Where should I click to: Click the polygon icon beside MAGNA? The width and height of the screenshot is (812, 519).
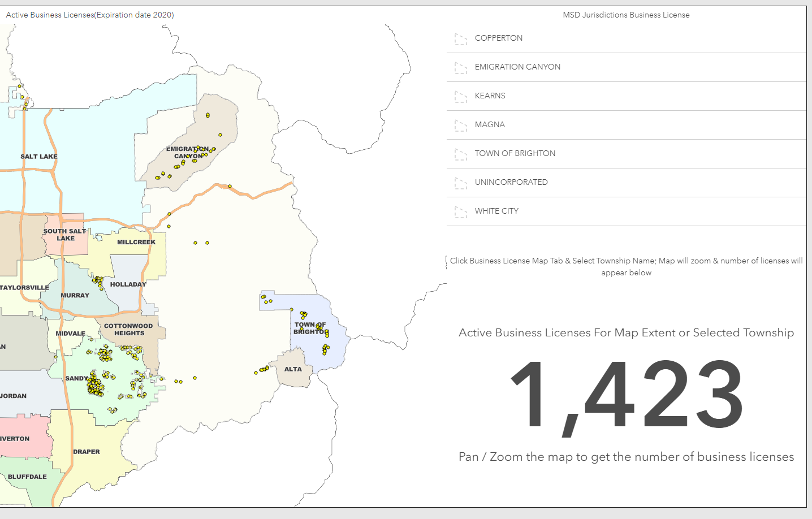[461, 126]
